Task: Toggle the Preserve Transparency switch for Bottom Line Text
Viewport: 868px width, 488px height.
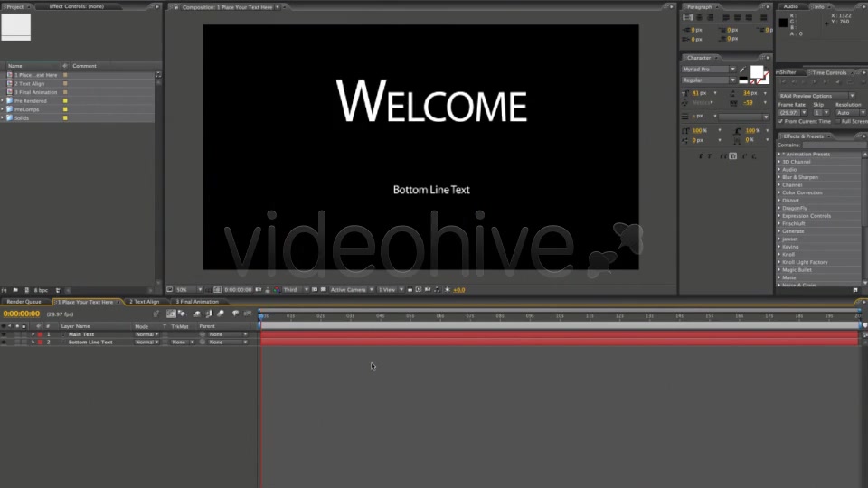Action: tap(165, 342)
